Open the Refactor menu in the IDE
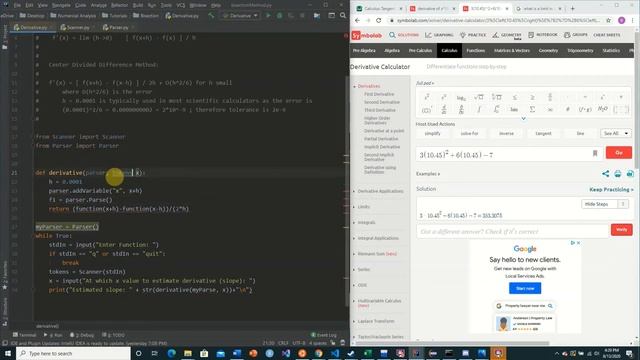 click(120, 5)
